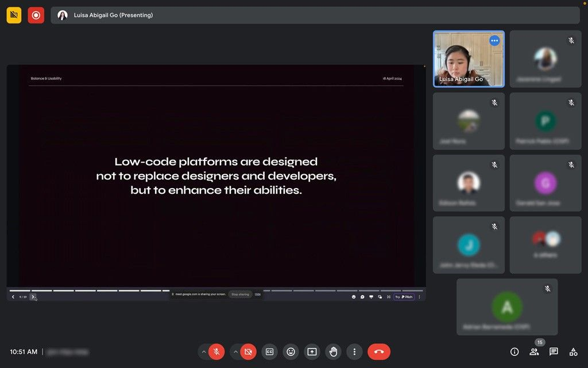
Task: Open the meeting activities panel
Action: pos(572,351)
